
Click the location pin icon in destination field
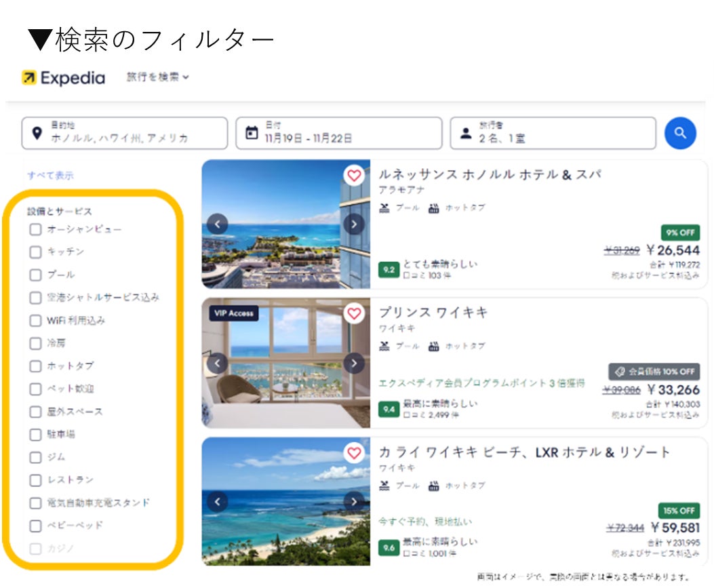click(x=37, y=133)
